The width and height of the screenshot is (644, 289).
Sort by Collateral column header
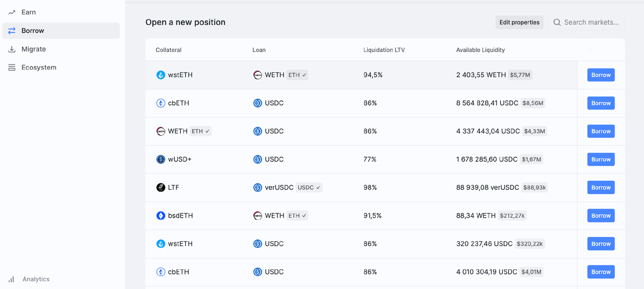(169, 50)
